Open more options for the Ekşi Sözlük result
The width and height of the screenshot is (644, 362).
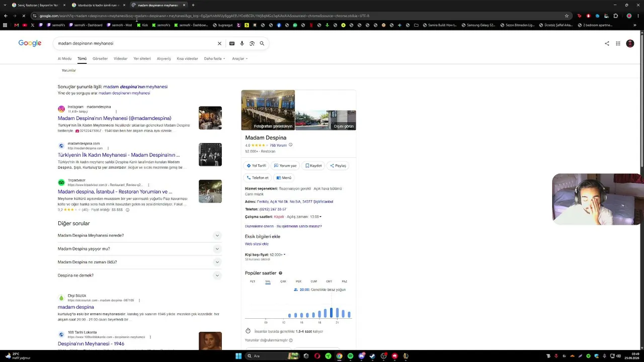pyautogui.click(x=139, y=300)
